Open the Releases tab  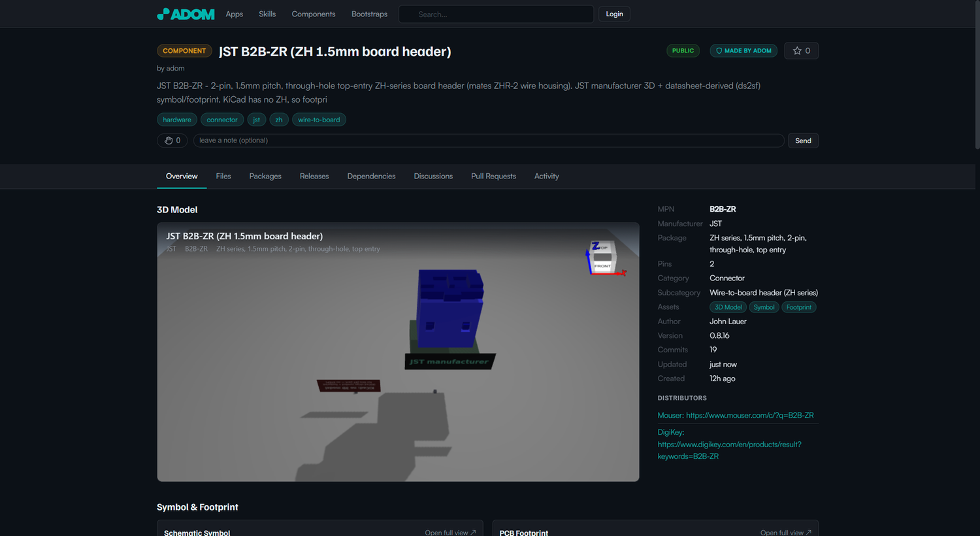[314, 176]
